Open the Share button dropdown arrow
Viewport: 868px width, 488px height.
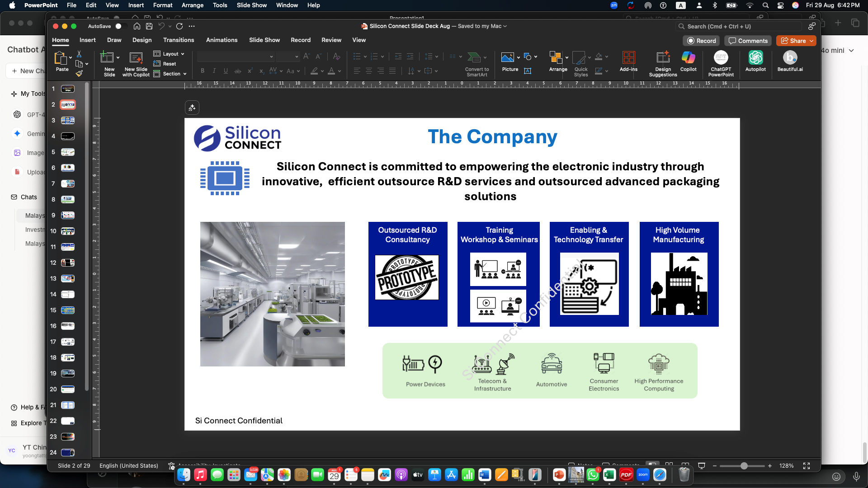pyautogui.click(x=812, y=41)
